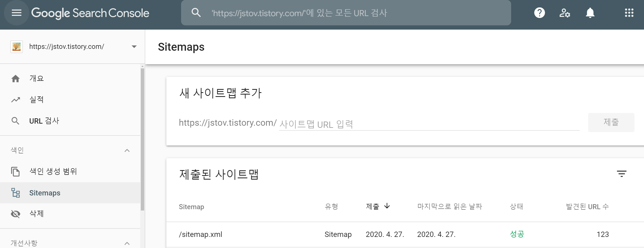Sort by Sitemap column header

coord(191,207)
